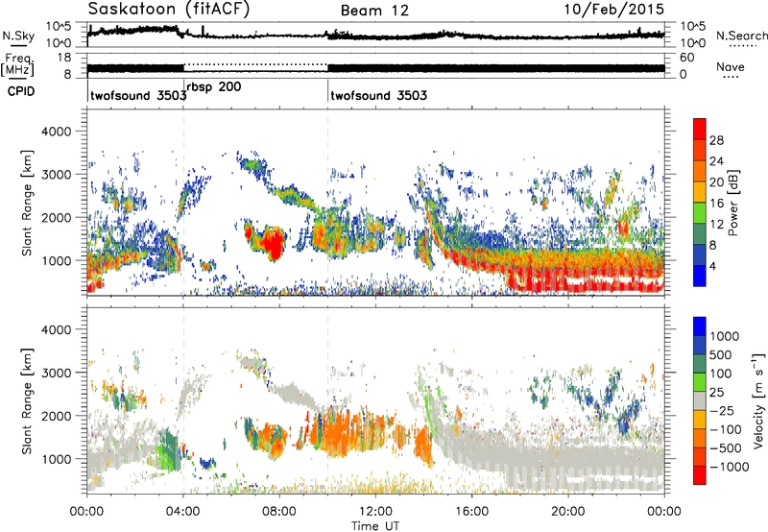Click the '04:00' time tick label
The height and width of the screenshot is (532, 768).
[x=183, y=512]
